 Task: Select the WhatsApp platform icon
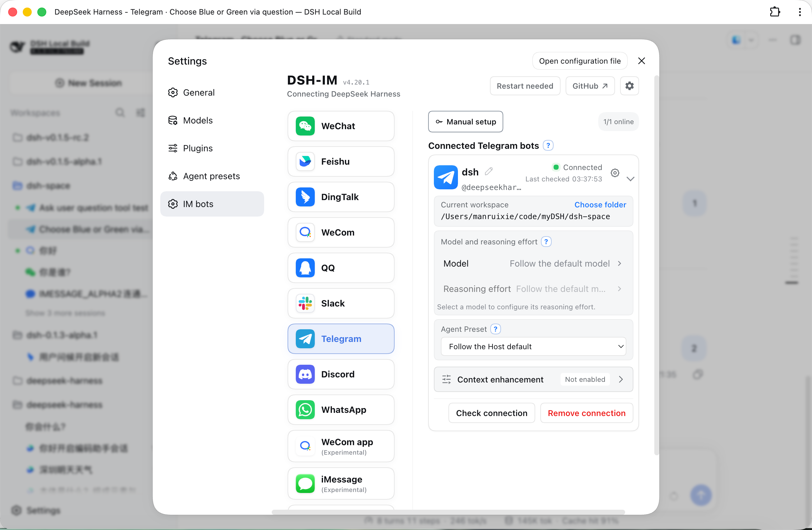tap(305, 410)
